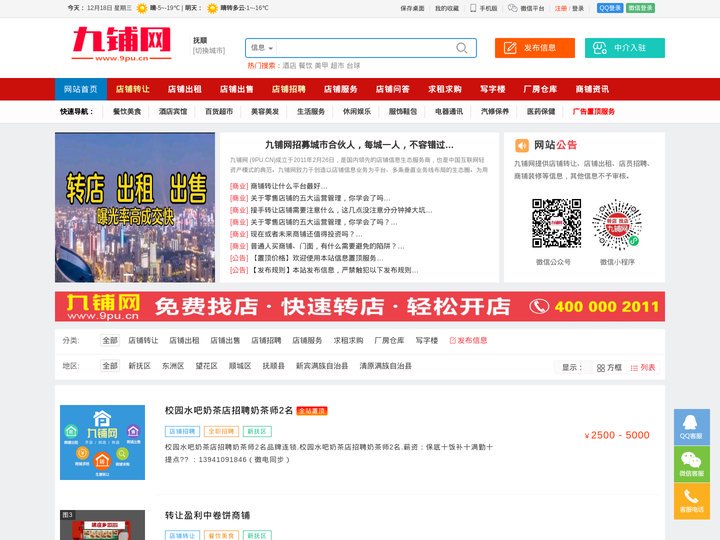Select 全部 in 分类 filter row
Screen dimensions: 720x540
[x=110, y=340]
